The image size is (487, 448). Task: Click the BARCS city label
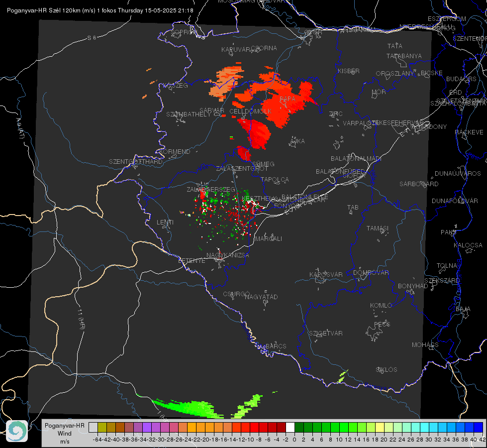tap(276, 346)
